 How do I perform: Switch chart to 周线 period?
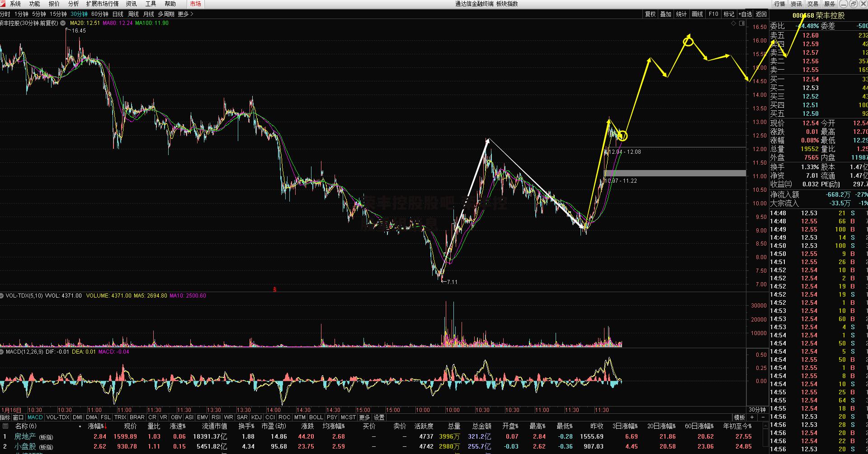click(133, 14)
